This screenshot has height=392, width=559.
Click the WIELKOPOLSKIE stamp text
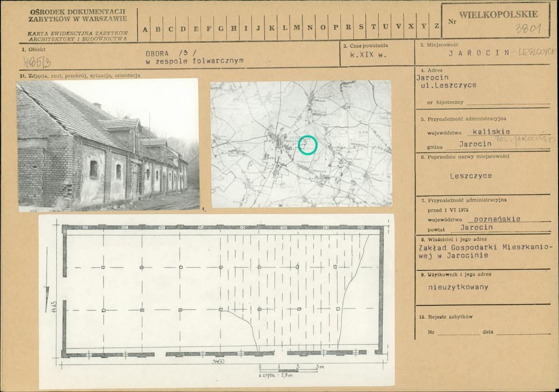click(x=498, y=14)
